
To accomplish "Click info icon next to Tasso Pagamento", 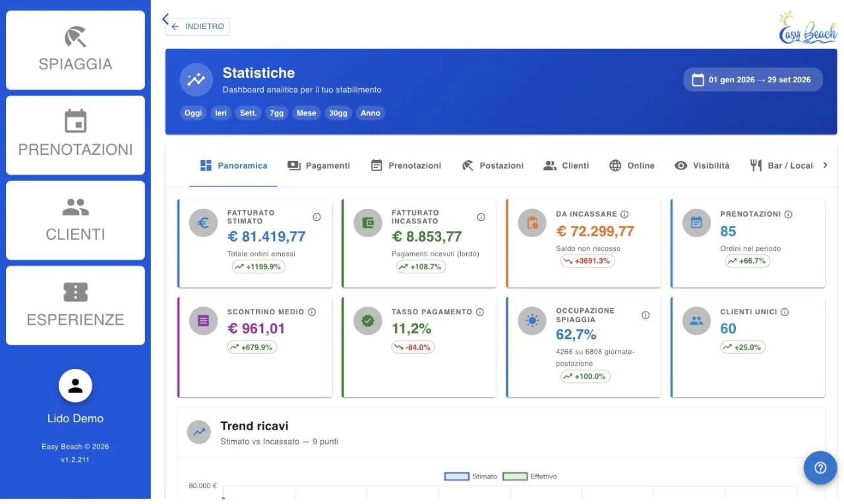I will coord(480,312).
